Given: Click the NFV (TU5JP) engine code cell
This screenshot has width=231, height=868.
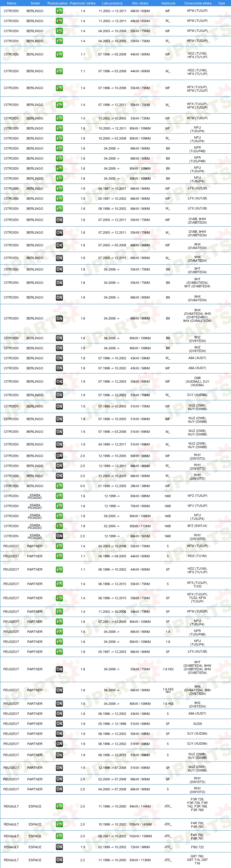Looking at the screenshot, I should point(197,506).
